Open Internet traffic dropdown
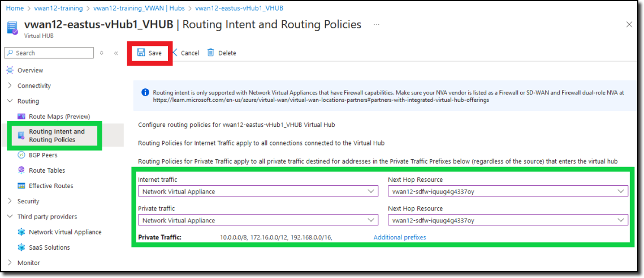 (x=258, y=191)
